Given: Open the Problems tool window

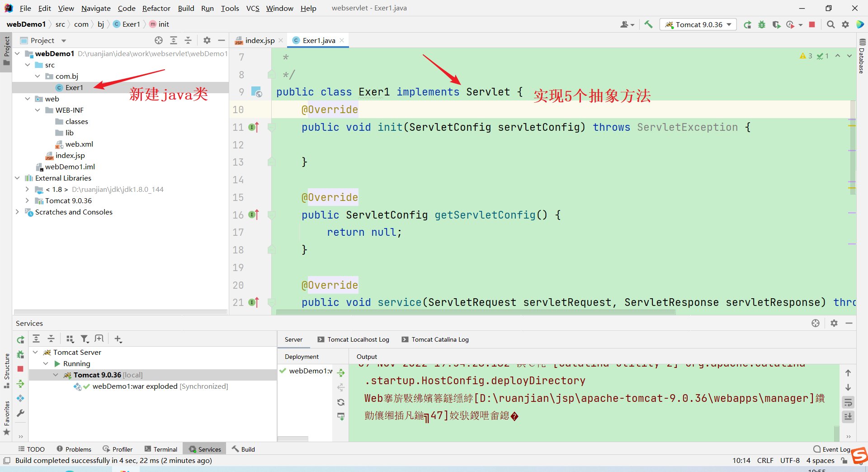Looking at the screenshot, I should [x=74, y=449].
